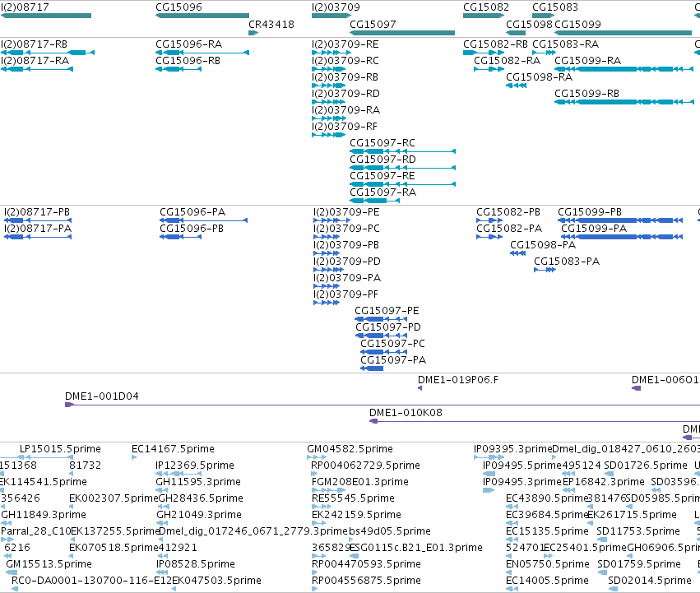Select the CG15096 gene feature
This screenshot has width=700, height=593.
202,16
